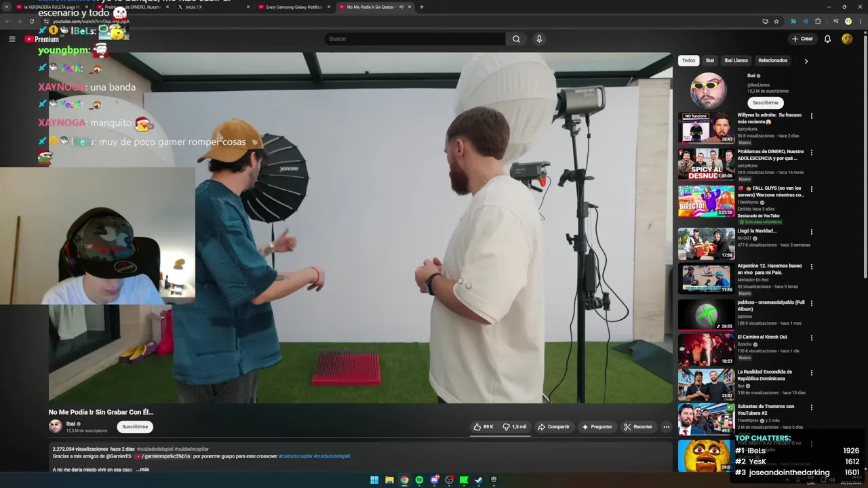
Task: Focus the Buscar search field
Action: coord(415,39)
